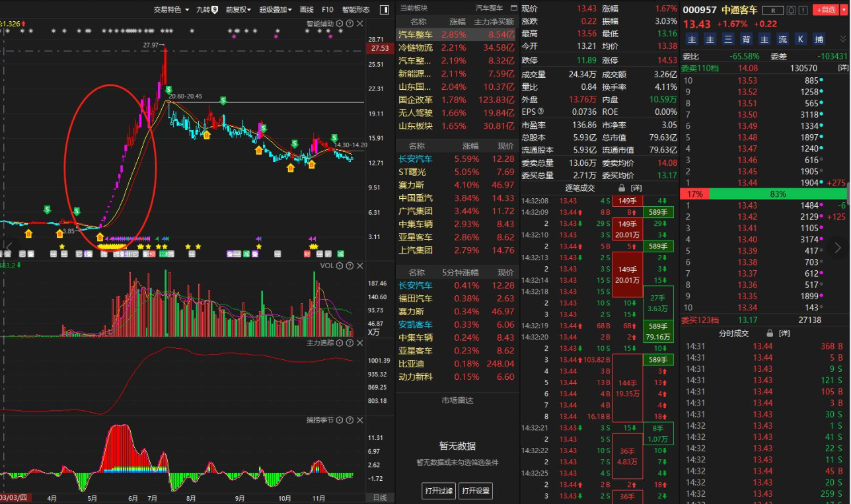Open settings for the 捕捞季节 indicator
This screenshot has height=504, width=851.
pos(340,420)
